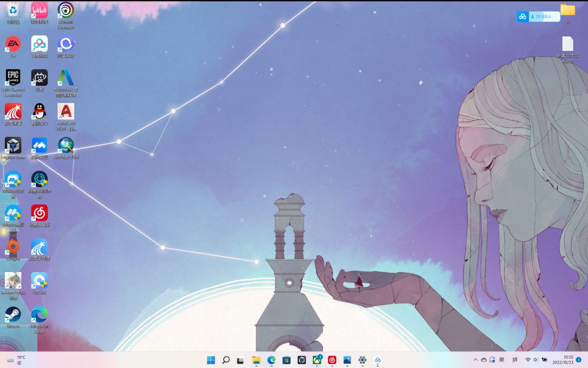This screenshot has height=368, width=588.
Task: Open MuMu emulator shortcut
Action: tap(13, 219)
